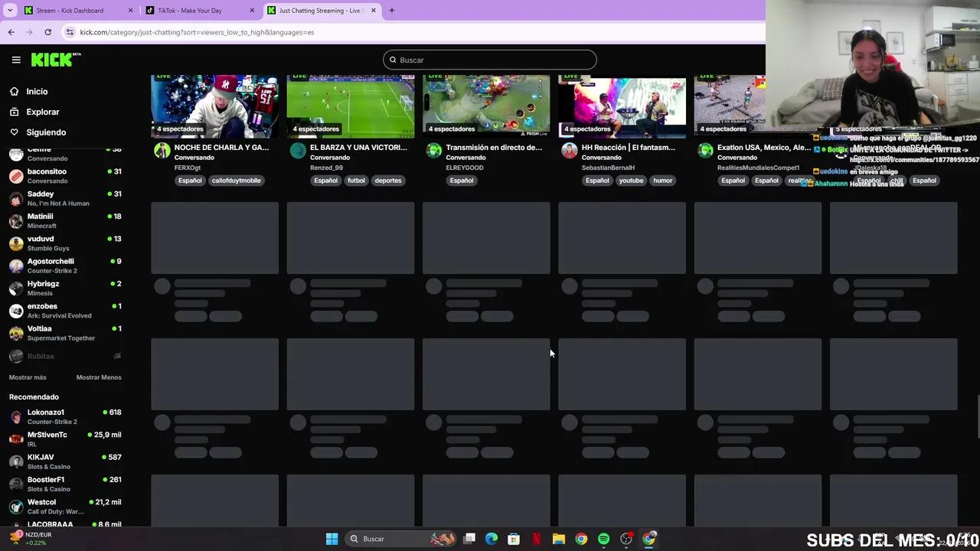Open Netflix from the taskbar
Image resolution: width=980 pixels, height=551 pixels.
point(536,539)
